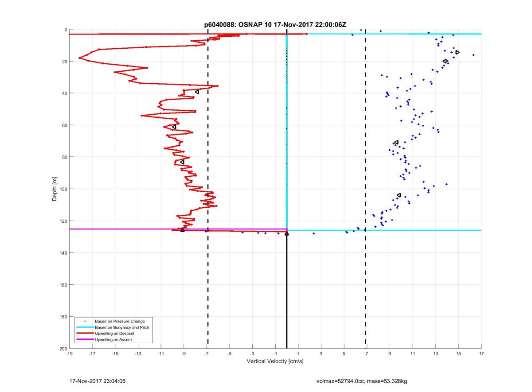532x392 pixels.
Task: Click the depth tick label '60'
Action: [x=64, y=125]
